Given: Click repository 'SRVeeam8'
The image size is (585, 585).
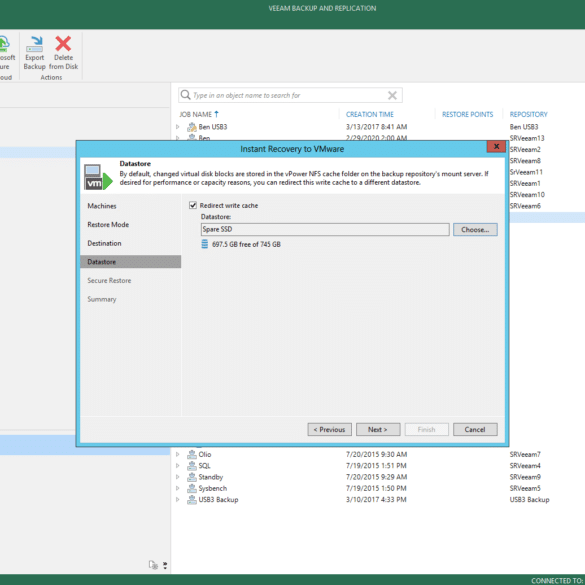Looking at the screenshot, I should click(x=525, y=161).
